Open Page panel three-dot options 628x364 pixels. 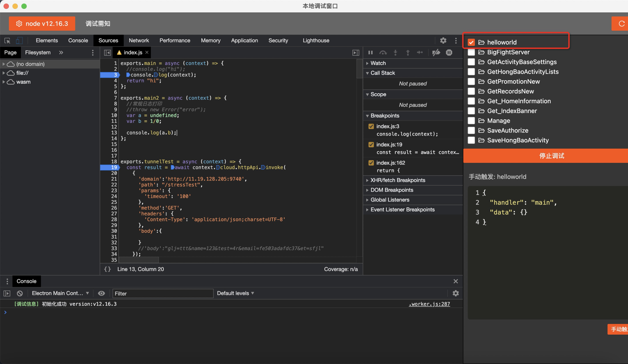93,53
